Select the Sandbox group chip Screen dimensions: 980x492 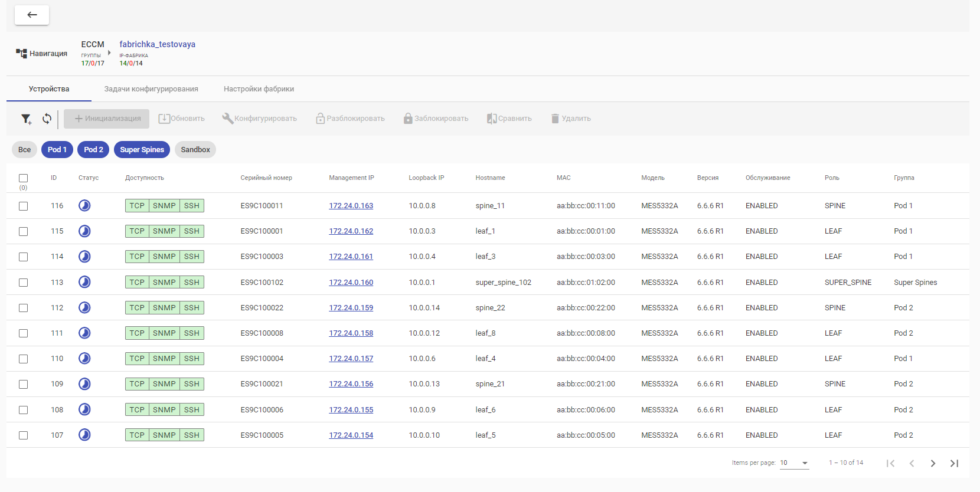[x=195, y=150]
